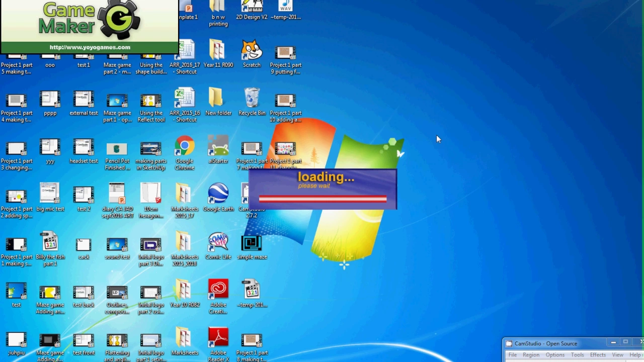Select the headset test video file
The width and height of the screenshot is (644, 362).
point(84,150)
